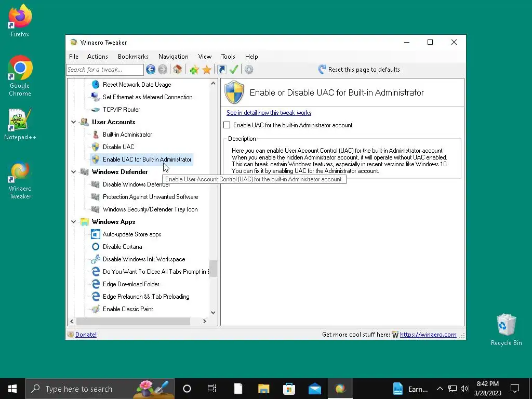Click the green checkmark toolbar icon

coord(234,70)
